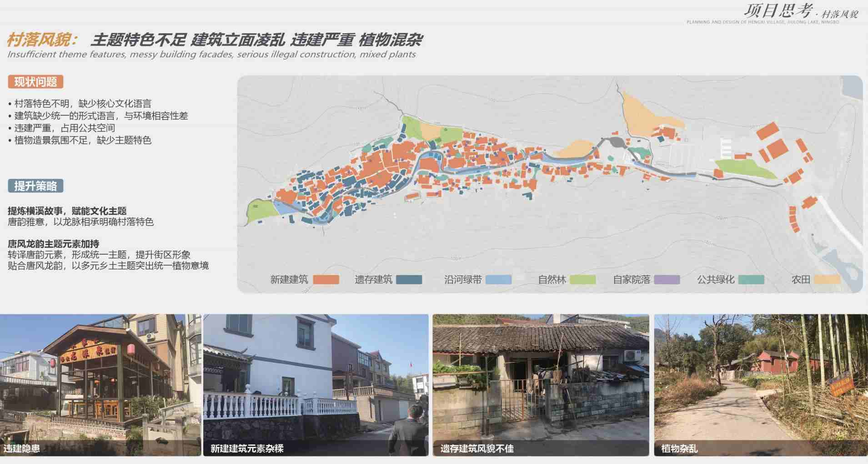
Task: Select the blue 提升策略 label
Action: click(35, 186)
